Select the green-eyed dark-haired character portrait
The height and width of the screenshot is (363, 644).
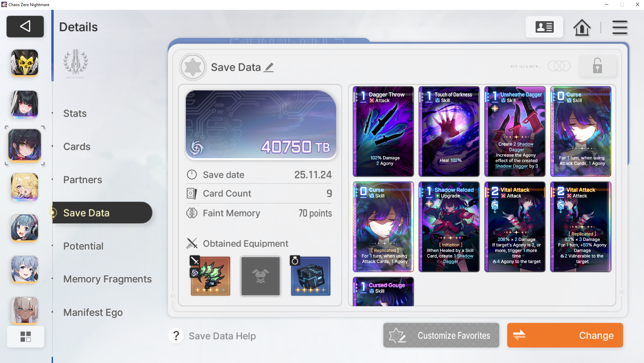click(24, 145)
